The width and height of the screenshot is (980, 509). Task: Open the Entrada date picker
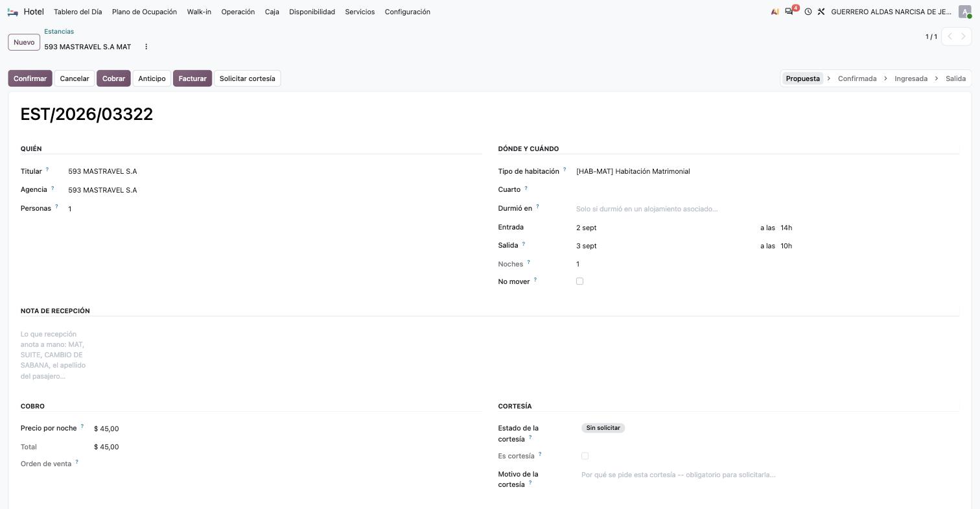(666, 228)
